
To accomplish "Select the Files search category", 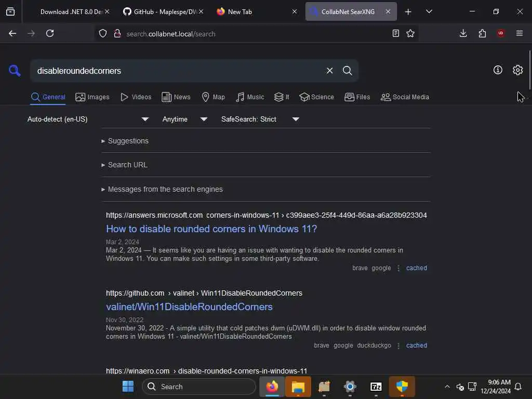I will [x=357, y=97].
